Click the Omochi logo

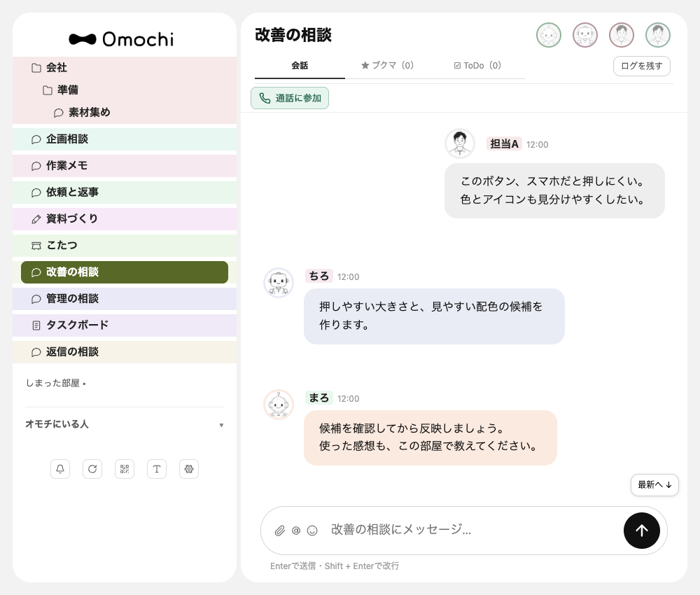point(121,39)
